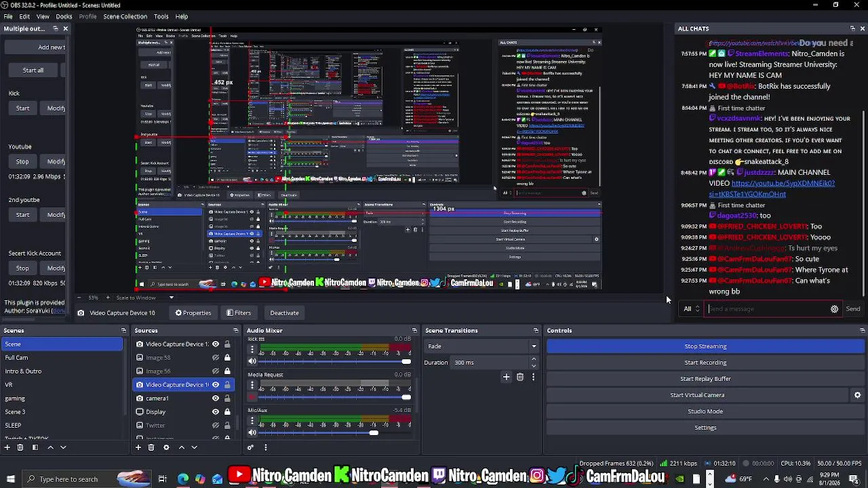
Task: Pop out the All Chats dock
Action: (x=852, y=28)
